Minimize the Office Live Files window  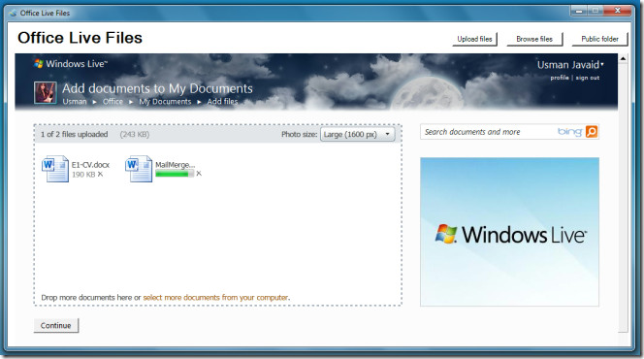tap(579, 11)
